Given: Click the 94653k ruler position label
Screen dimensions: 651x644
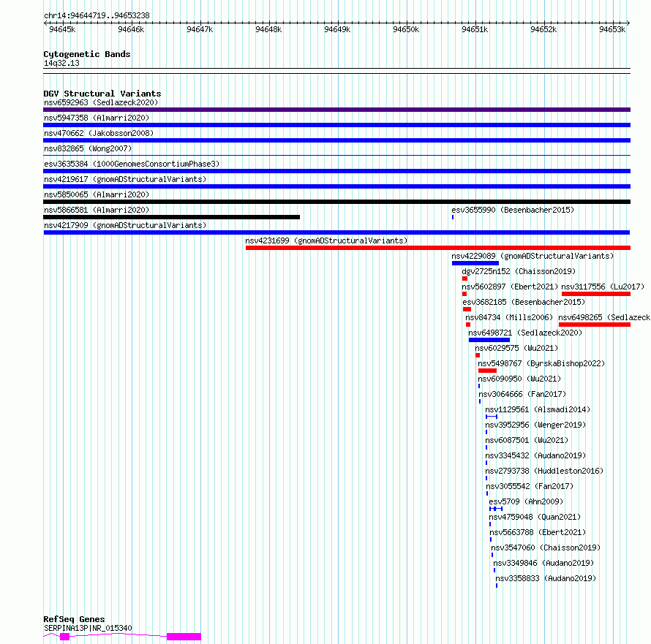Looking at the screenshot, I should (x=612, y=29).
